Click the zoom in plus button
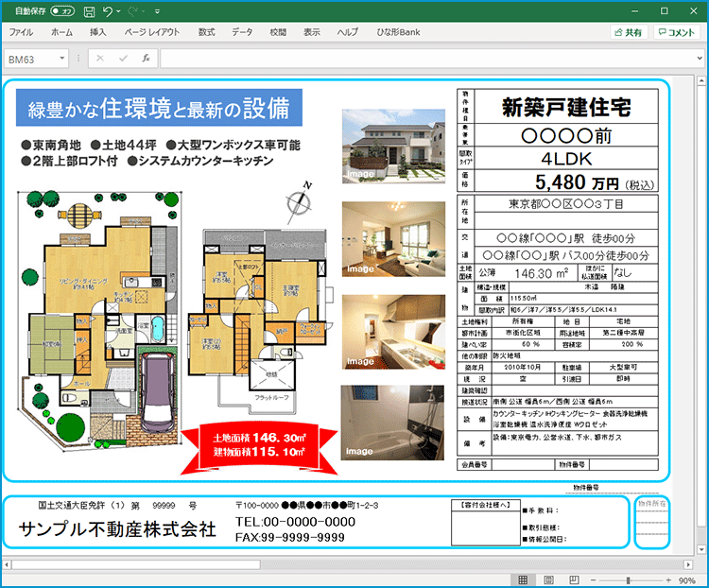Screen dimensions: 709x588 (668, 579)
